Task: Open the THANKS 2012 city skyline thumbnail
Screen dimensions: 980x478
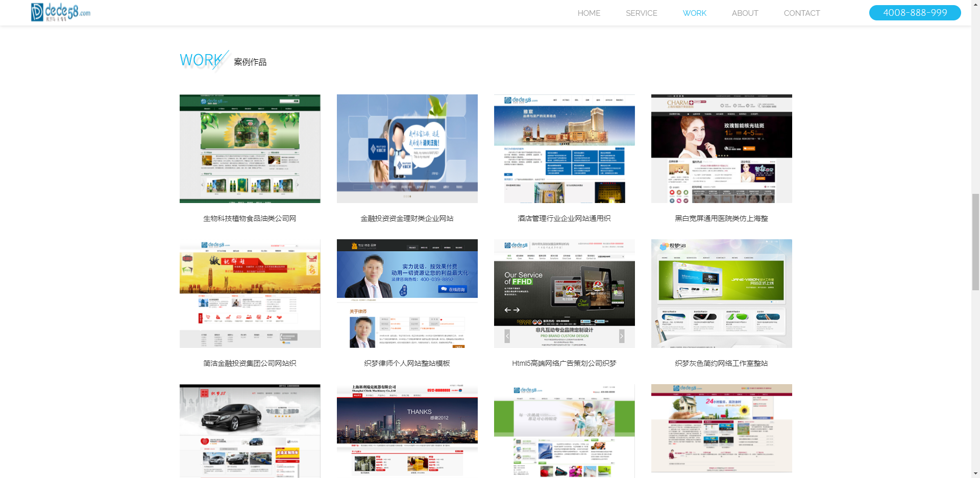Action: click(407, 431)
